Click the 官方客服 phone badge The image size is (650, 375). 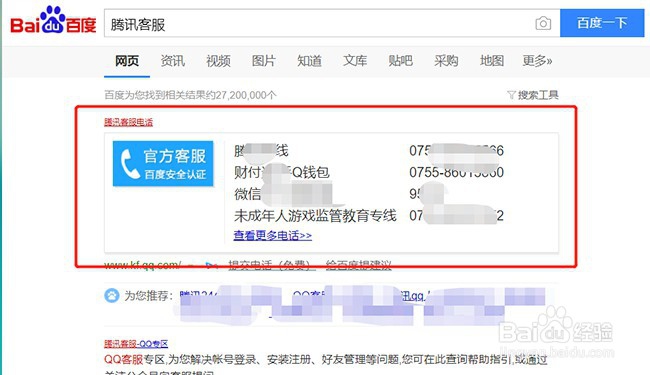point(163,164)
